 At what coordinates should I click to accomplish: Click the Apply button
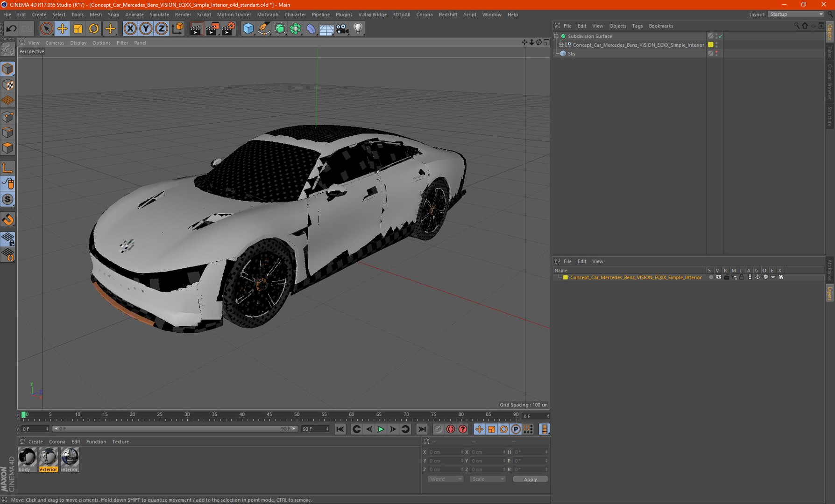coord(530,479)
